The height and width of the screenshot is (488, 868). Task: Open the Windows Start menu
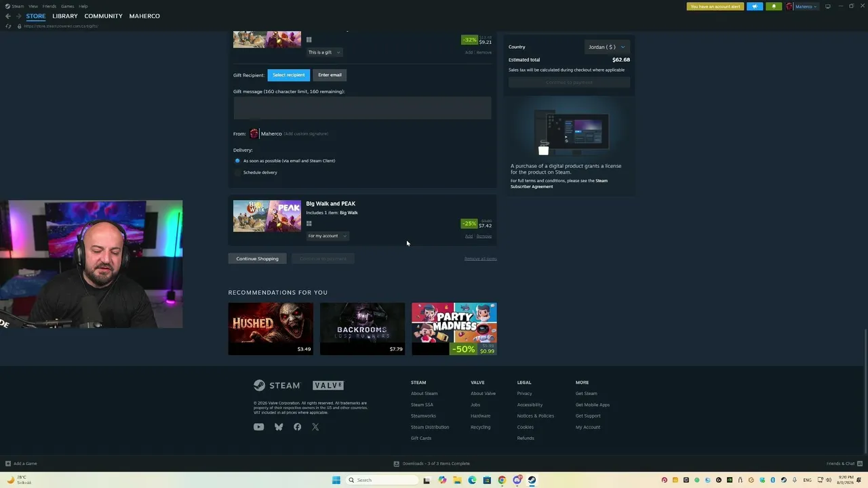tap(336, 480)
